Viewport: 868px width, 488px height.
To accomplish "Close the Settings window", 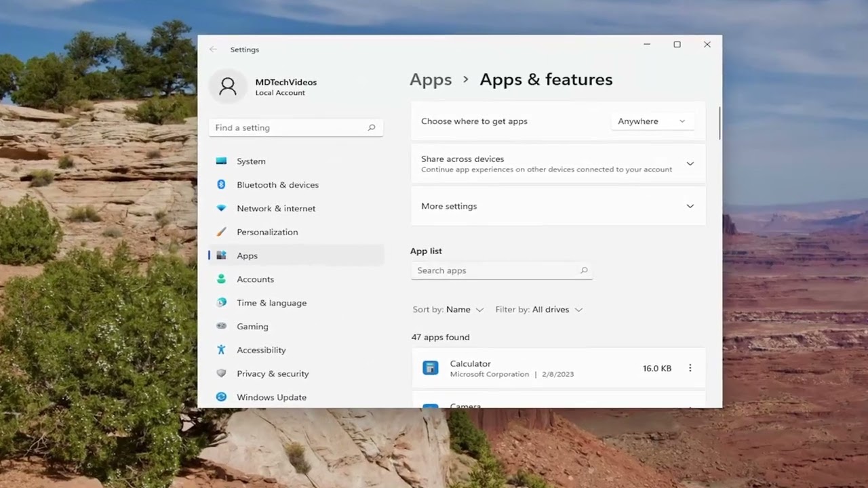I will pyautogui.click(x=707, y=45).
